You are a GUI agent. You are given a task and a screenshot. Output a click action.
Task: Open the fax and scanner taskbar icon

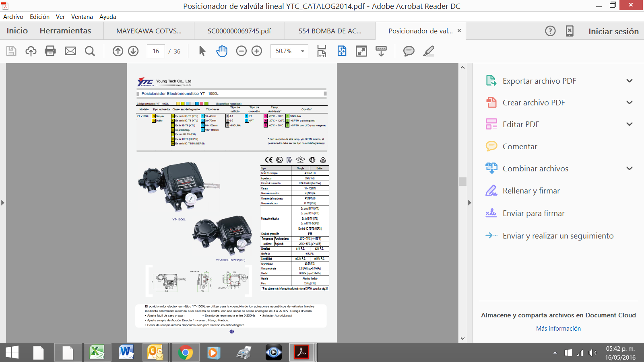pos(244,353)
